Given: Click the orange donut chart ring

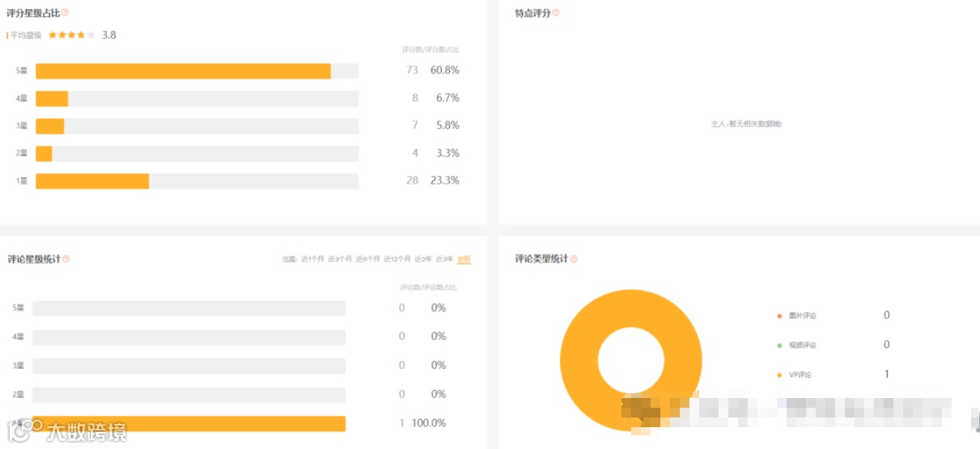Looking at the screenshot, I should tap(580, 360).
